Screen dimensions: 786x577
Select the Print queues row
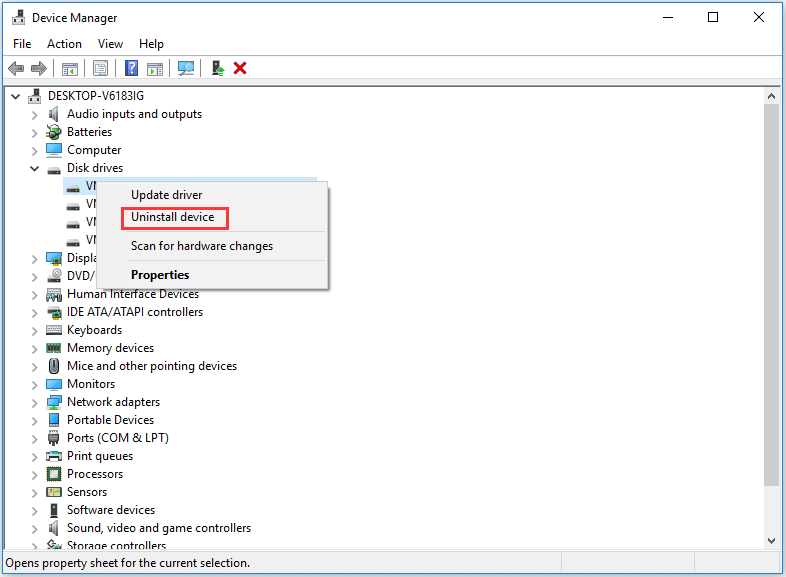[x=100, y=456]
